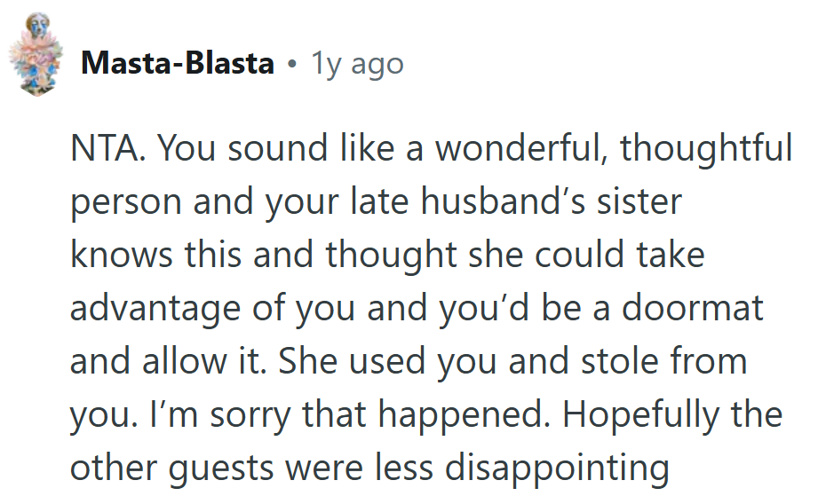The height and width of the screenshot is (504, 818).
Task: Click the word "person" starting the second line
Action: (x=126, y=202)
